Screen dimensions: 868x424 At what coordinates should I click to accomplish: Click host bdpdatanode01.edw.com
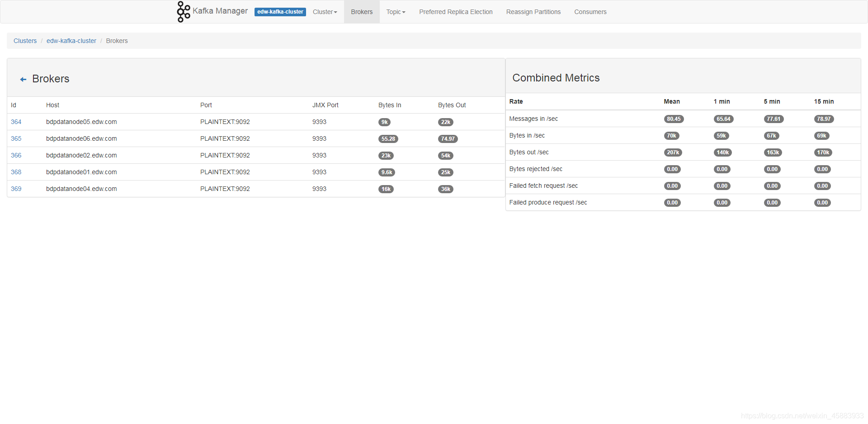(x=81, y=172)
